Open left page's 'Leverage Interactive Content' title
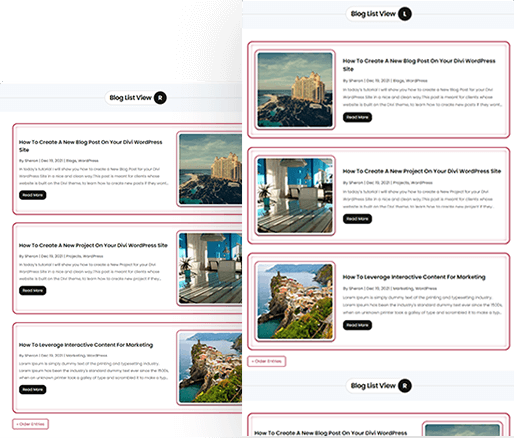514x438 pixels. tap(86, 345)
